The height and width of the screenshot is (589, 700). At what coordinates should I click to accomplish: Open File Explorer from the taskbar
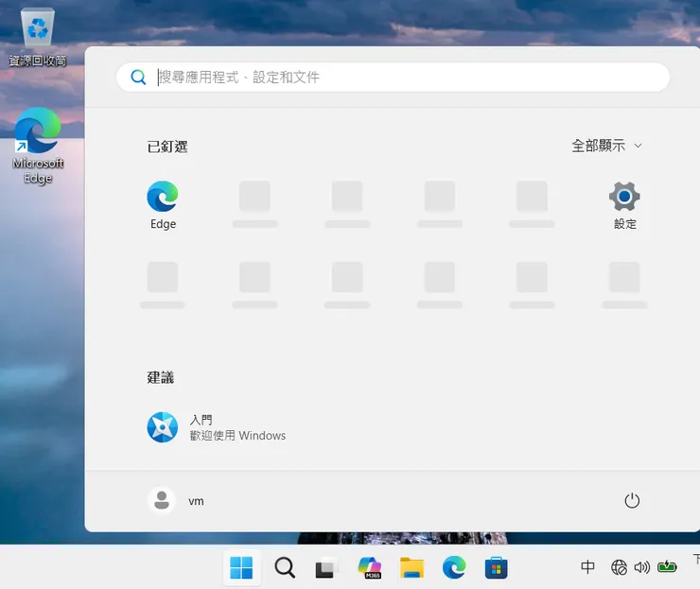411,567
